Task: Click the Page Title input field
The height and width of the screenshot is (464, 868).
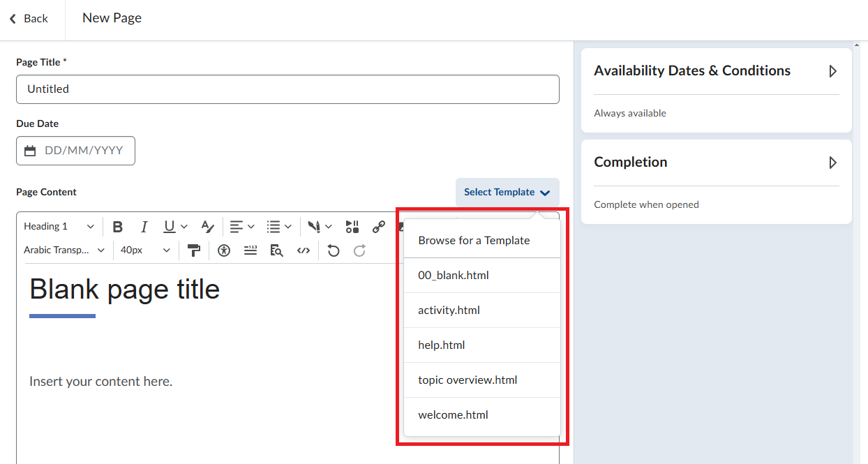Action: [287, 89]
